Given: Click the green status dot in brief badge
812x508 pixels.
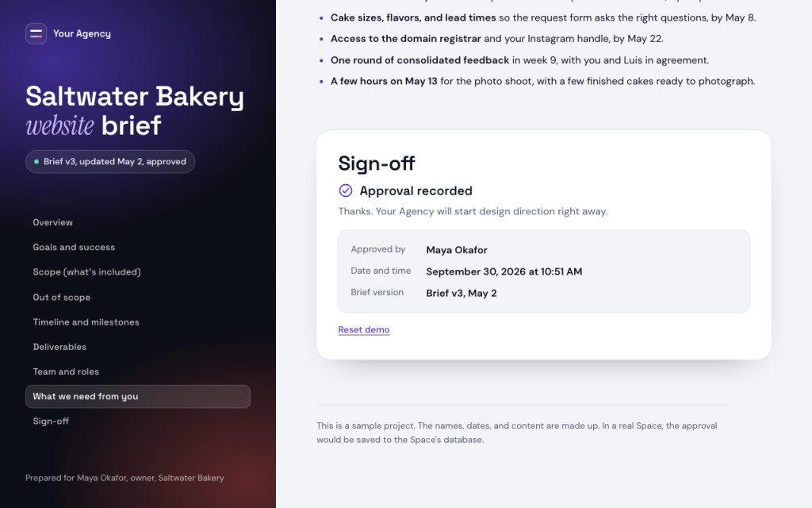Looking at the screenshot, I should [x=36, y=162].
